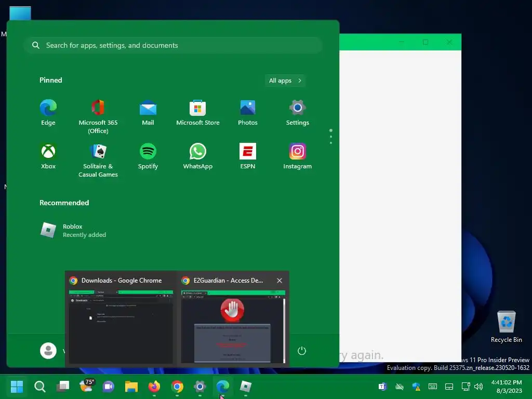Click the Start menu search box
This screenshot has width=532, height=399.
173,45
